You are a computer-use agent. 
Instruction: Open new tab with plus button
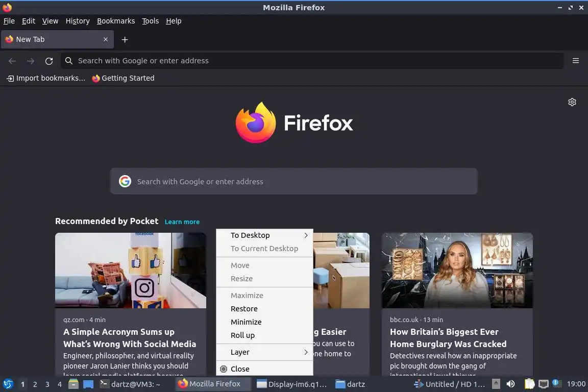click(x=125, y=39)
